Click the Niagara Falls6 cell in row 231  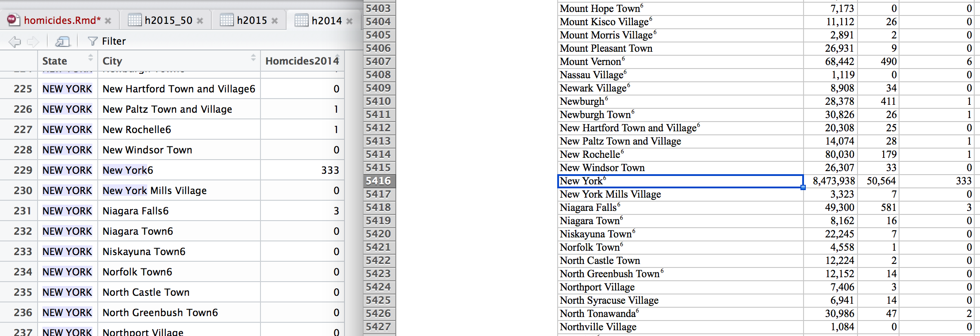pos(135,211)
